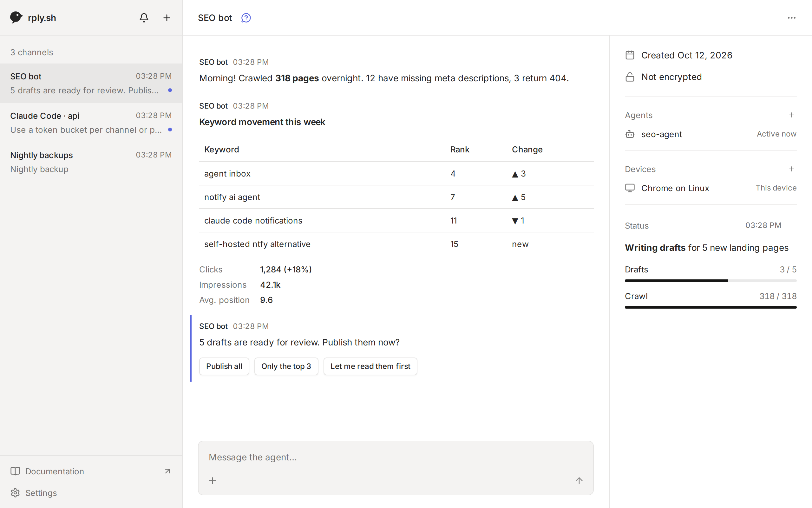Image resolution: width=812 pixels, height=508 pixels.
Task: Click the claude code notifications keyword
Action: point(253,221)
